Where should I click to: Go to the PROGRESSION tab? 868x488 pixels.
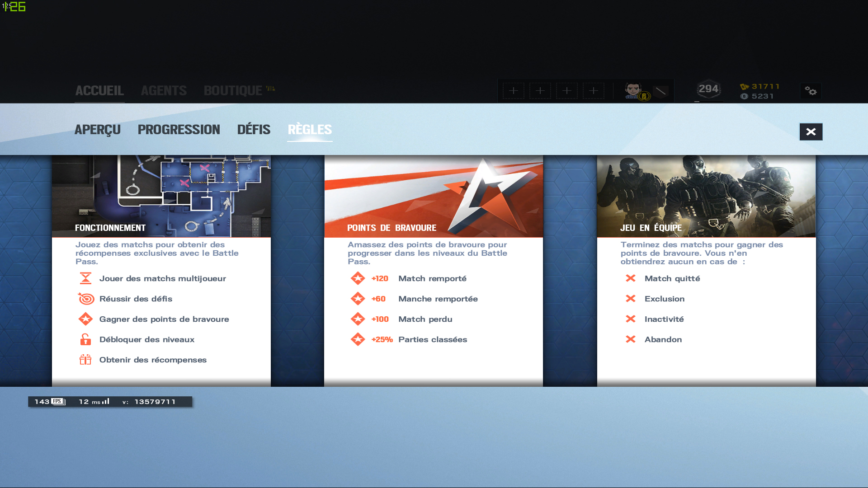click(x=179, y=130)
